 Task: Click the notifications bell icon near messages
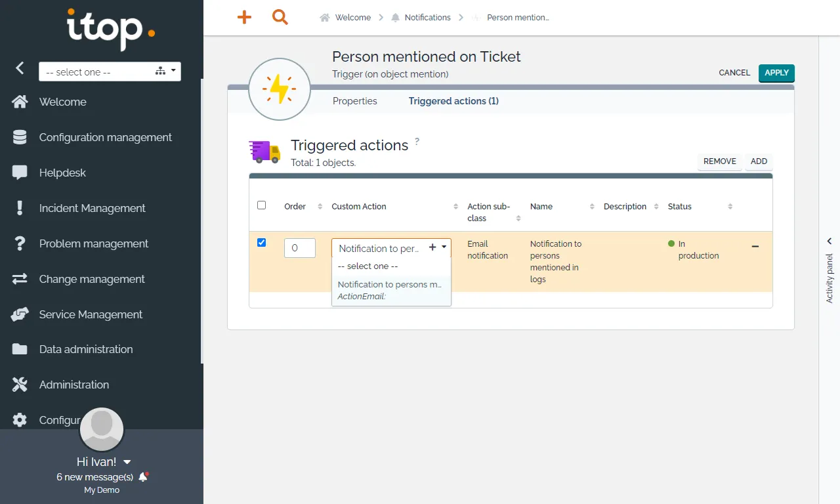pos(143,477)
